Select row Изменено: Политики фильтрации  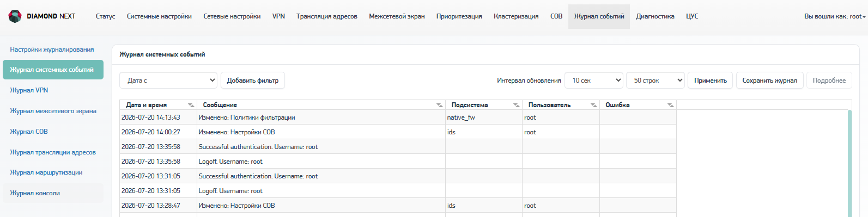[398, 117]
